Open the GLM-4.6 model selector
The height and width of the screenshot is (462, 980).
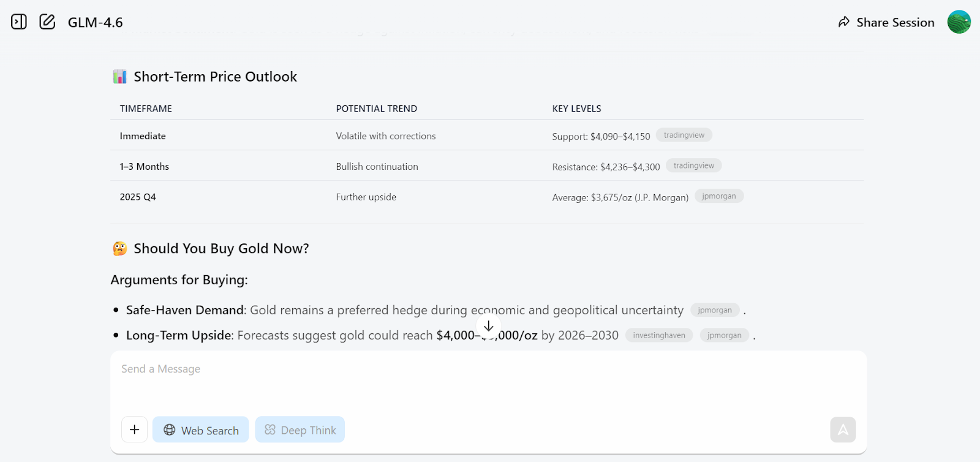click(x=95, y=23)
